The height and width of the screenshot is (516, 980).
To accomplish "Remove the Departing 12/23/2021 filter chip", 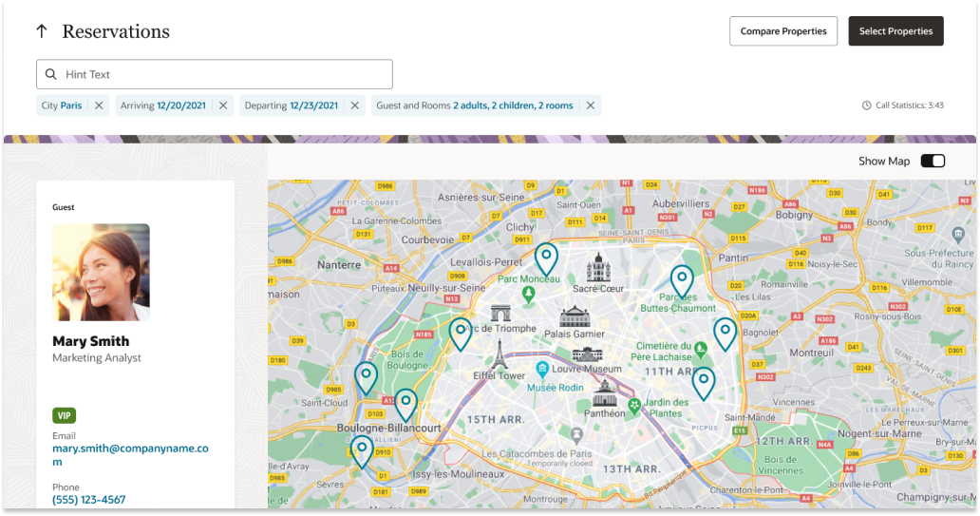I will point(355,105).
